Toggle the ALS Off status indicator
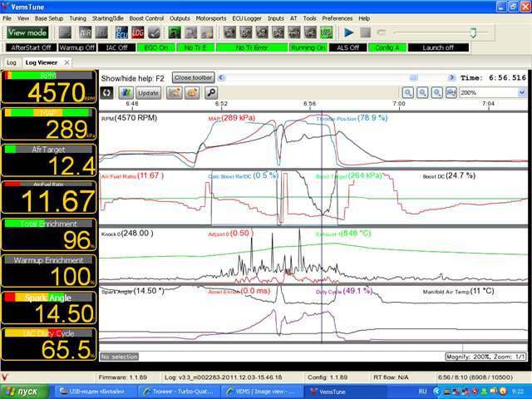Screen dimensions: 532x399 click(x=348, y=47)
